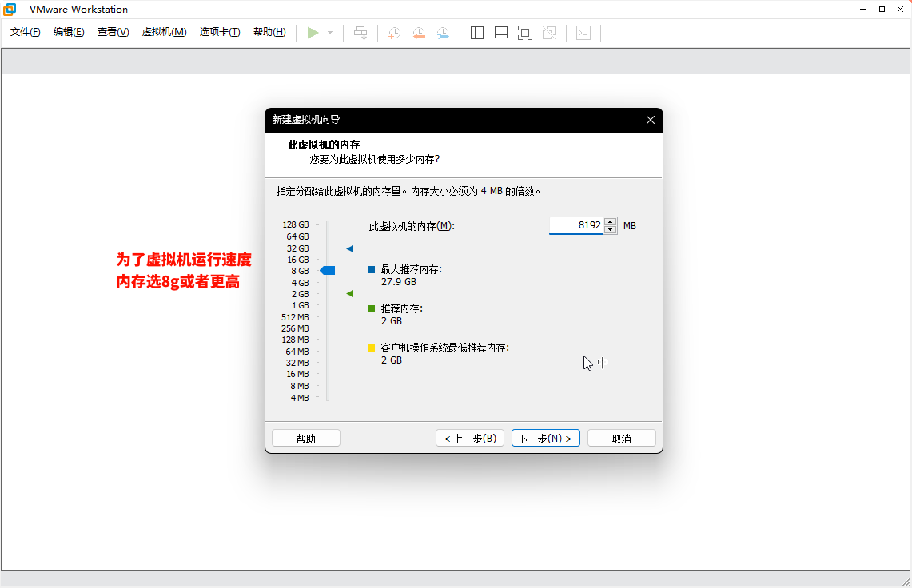Minimize the VMware Workstation window
This screenshot has width=912, height=588.
click(x=863, y=10)
